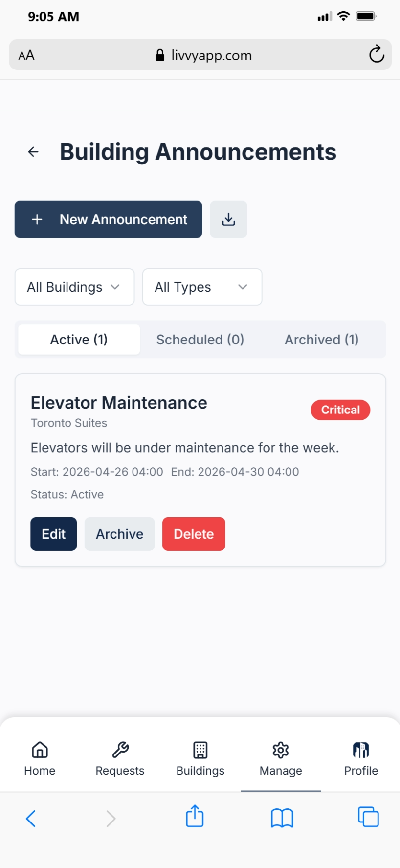Open the All Types dropdown

click(x=201, y=287)
